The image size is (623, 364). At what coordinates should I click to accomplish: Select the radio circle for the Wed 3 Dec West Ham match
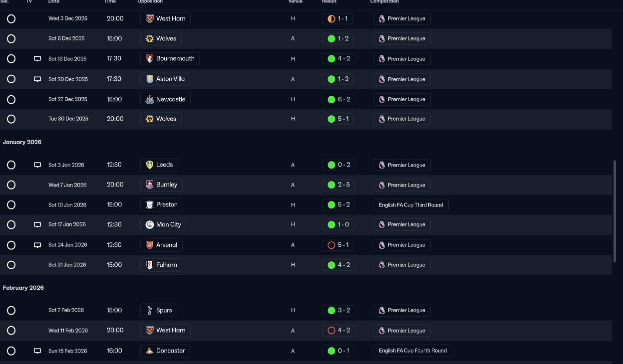11,19
